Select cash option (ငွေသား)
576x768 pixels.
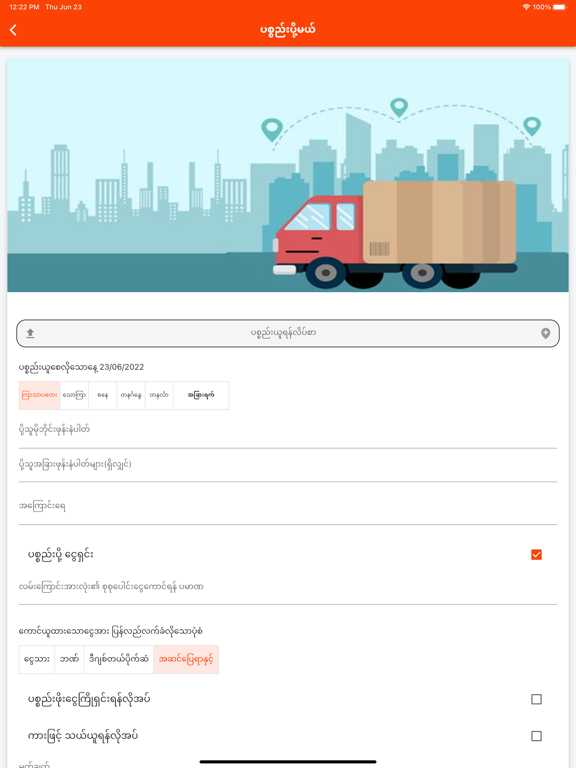(x=37, y=659)
